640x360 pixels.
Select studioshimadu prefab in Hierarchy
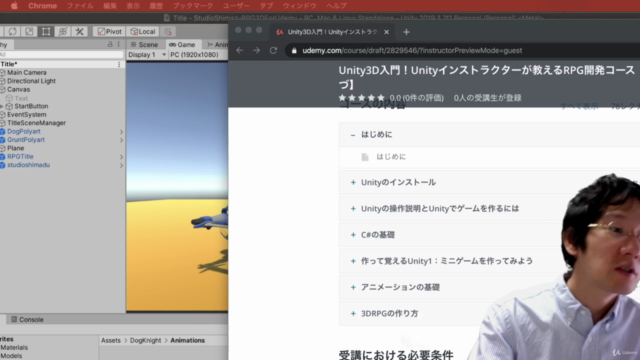pos(28,165)
